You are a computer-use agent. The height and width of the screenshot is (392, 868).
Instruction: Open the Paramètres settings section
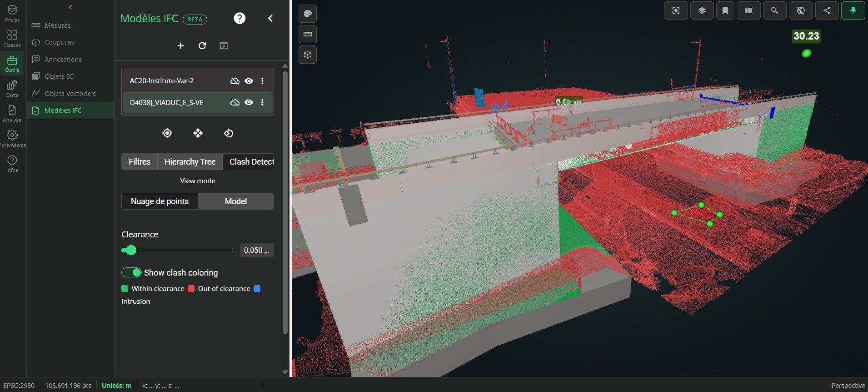click(x=12, y=139)
